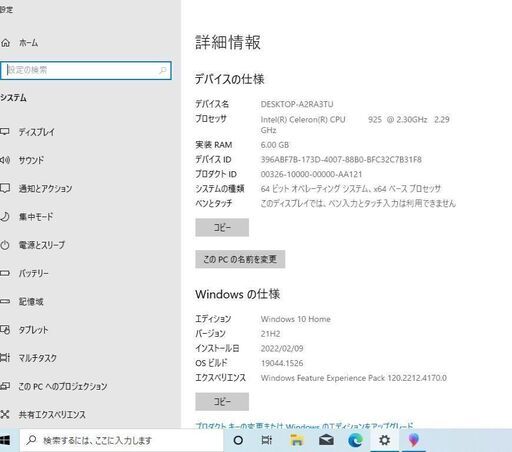
Task: Open 記憶域 storage icon
Action: point(5,301)
